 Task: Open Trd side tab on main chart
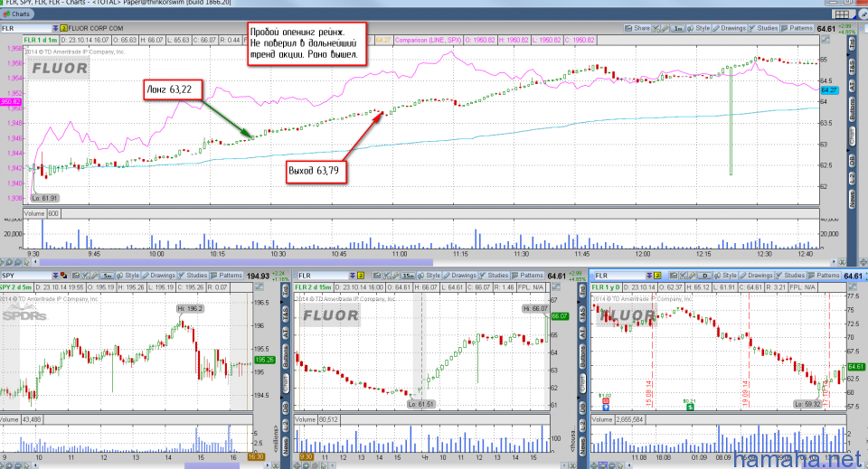coord(852,44)
